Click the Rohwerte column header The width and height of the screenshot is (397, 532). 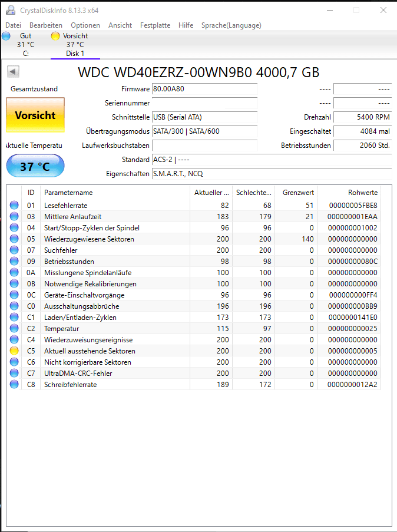[x=349, y=193]
